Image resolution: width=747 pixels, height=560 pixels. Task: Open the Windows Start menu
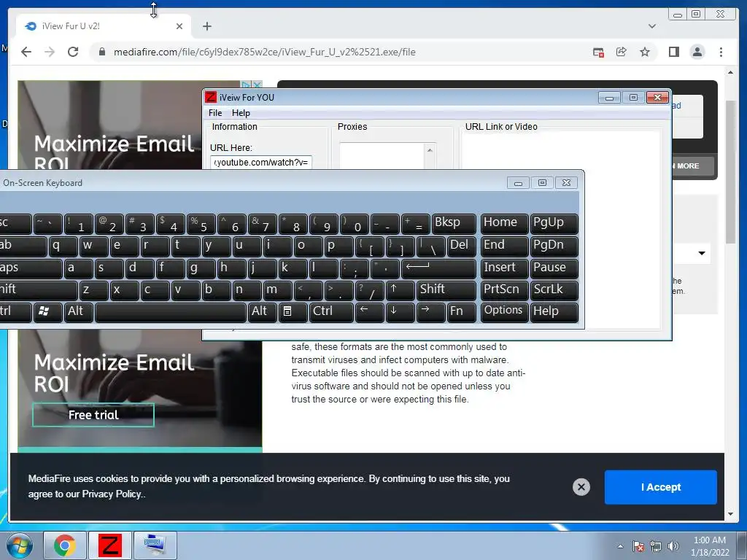click(x=20, y=545)
